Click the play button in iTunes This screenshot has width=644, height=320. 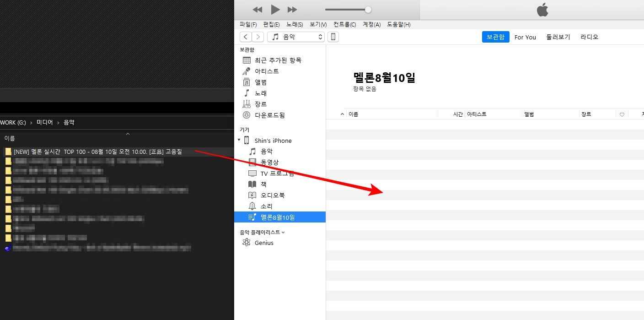(275, 9)
